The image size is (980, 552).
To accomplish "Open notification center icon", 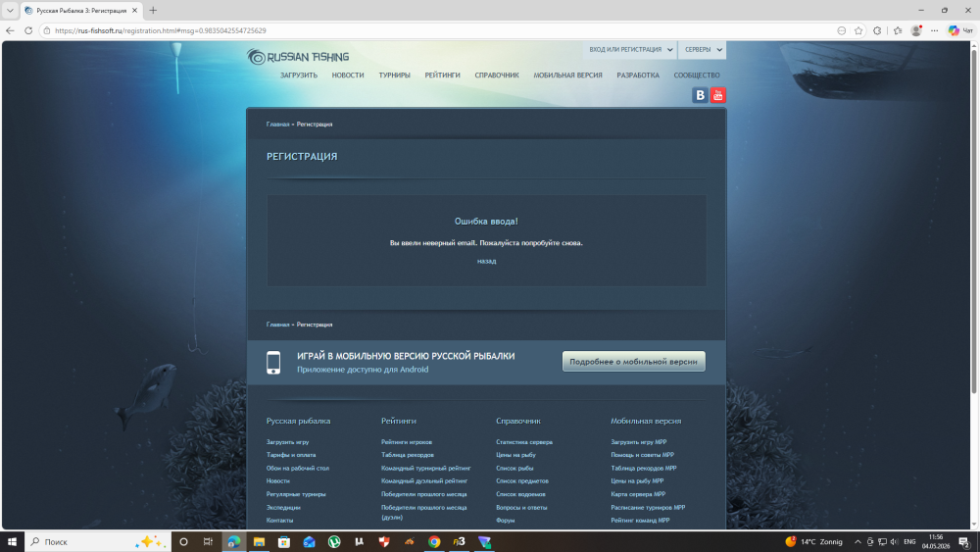I will (x=964, y=541).
